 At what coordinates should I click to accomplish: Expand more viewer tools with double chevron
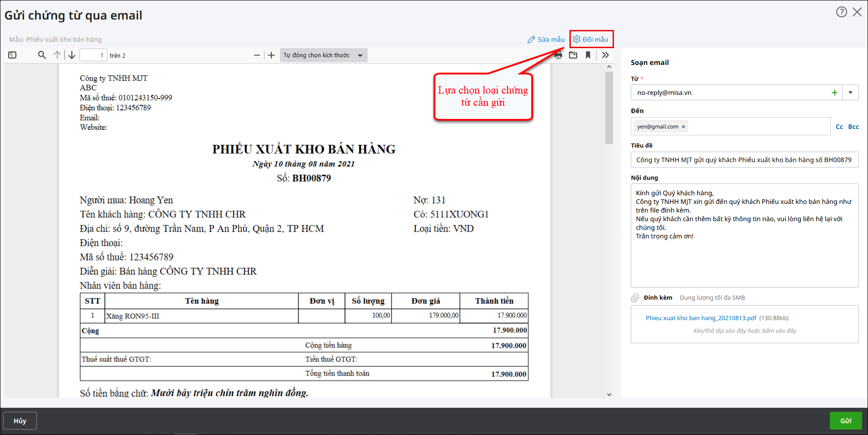[605, 55]
